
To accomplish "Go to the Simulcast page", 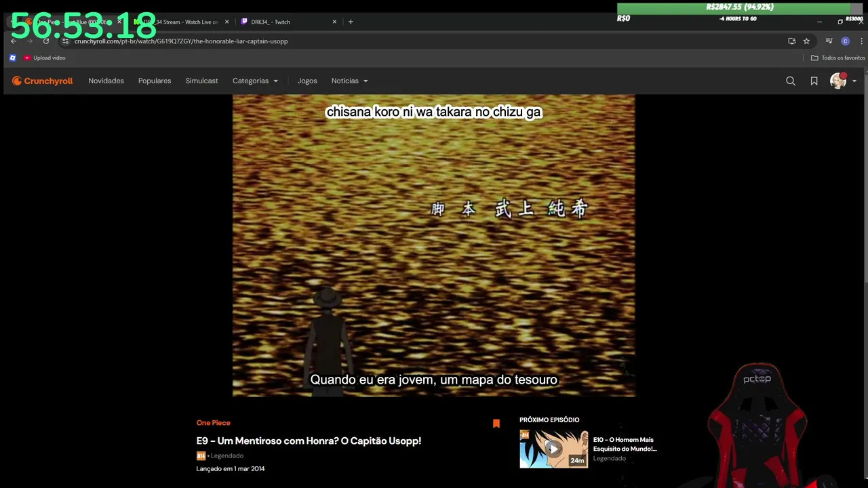I will coord(202,81).
